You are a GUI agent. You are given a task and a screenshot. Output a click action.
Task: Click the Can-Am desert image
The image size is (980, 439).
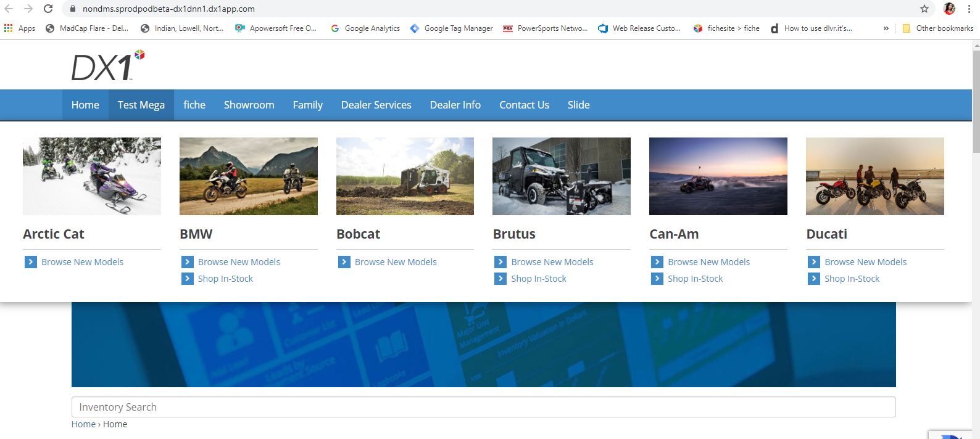[x=718, y=176]
